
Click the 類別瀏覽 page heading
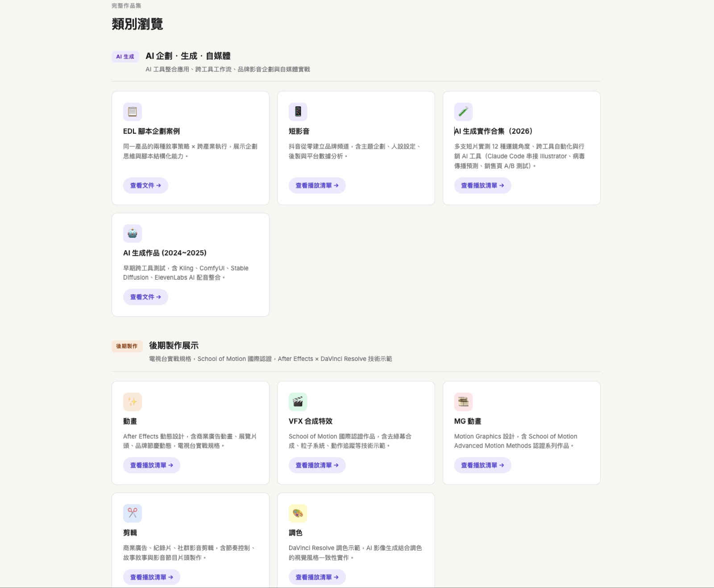(x=137, y=24)
